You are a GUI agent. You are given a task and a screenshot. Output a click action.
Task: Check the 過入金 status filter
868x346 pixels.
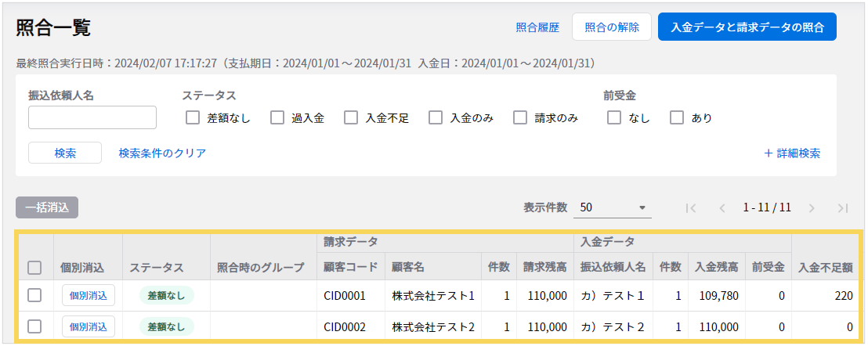[x=277, y=118]
